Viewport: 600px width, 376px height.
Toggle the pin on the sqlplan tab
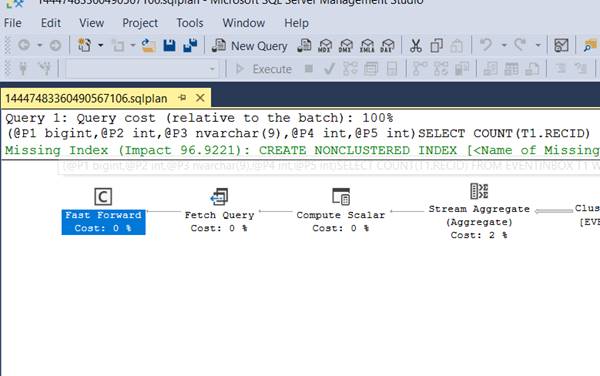[x=183, y=98]
